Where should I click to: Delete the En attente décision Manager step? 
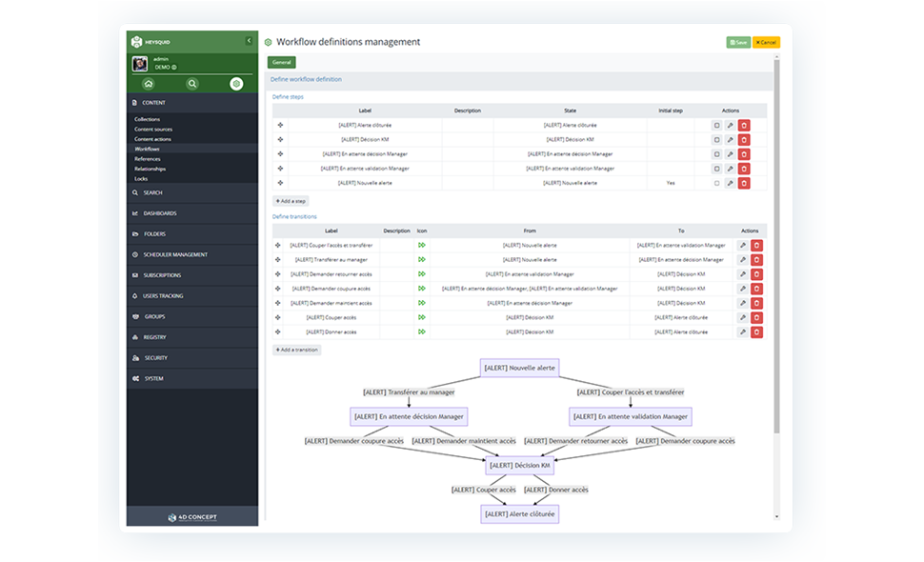744,154
